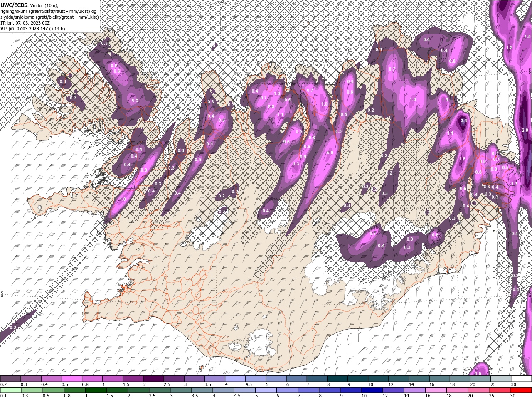Click the snow legend swatch between 18 and 20

coord(460,379)
